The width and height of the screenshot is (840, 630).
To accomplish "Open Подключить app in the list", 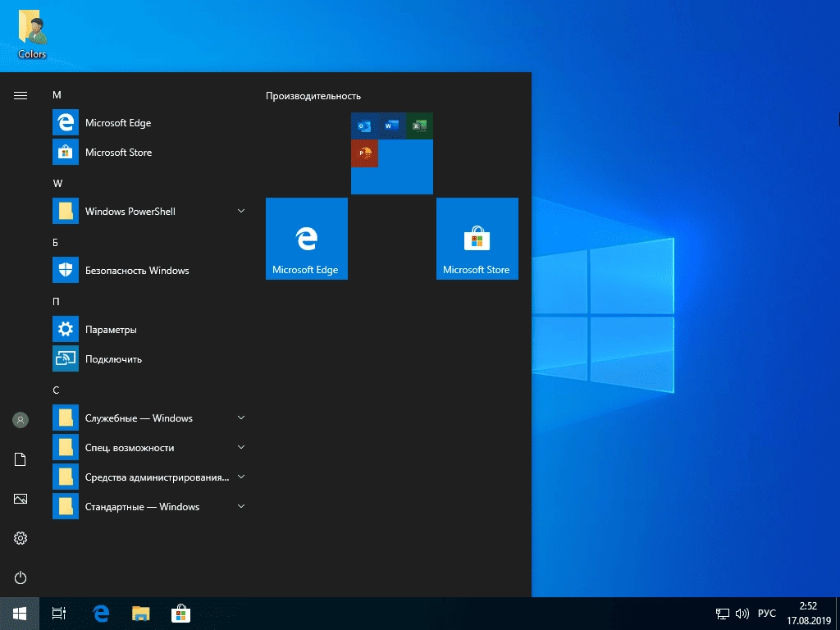I will 149,359.
